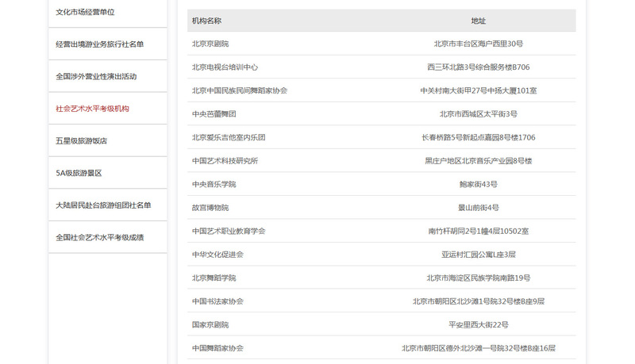Click 北京爱乐吉他室内乐团 entry
The height and width of the screenshot is (364, 635).
tap(229, 137)
